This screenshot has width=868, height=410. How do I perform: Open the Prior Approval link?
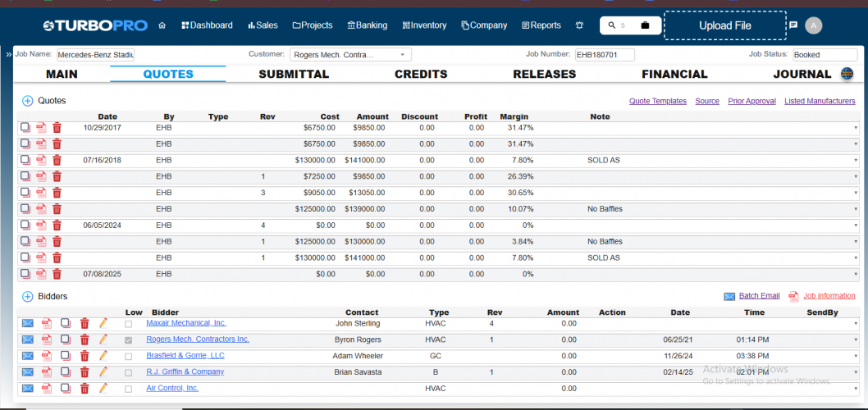752,101
